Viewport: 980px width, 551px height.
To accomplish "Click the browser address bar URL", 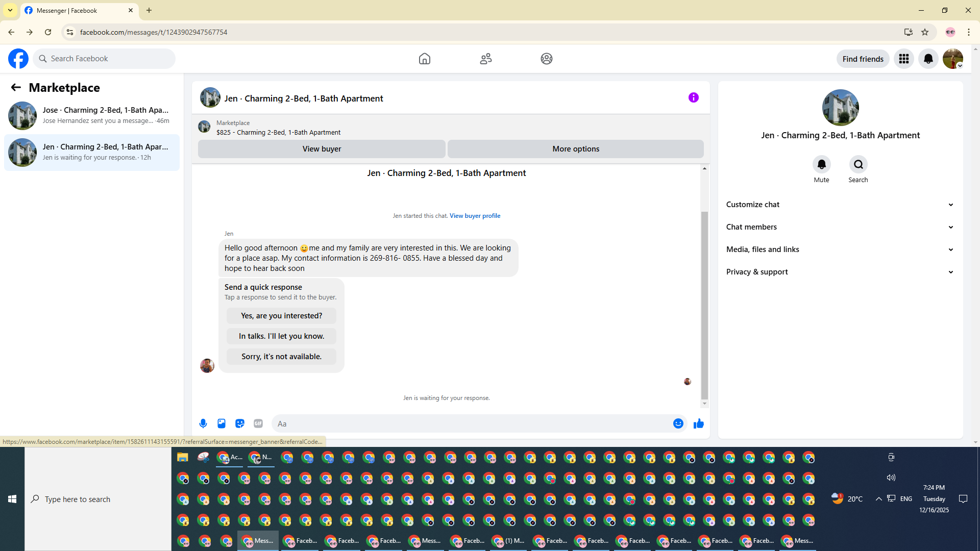I will pyautogui.click(x=153, y=32).
